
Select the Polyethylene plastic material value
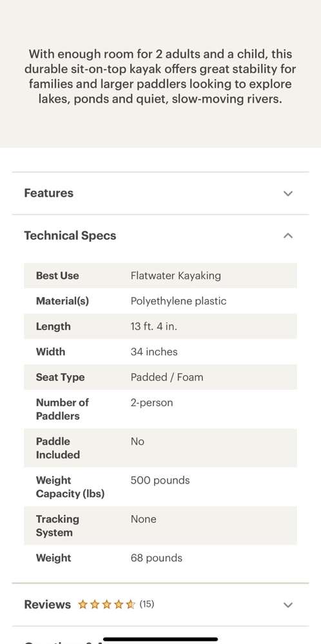pos(179,301)
